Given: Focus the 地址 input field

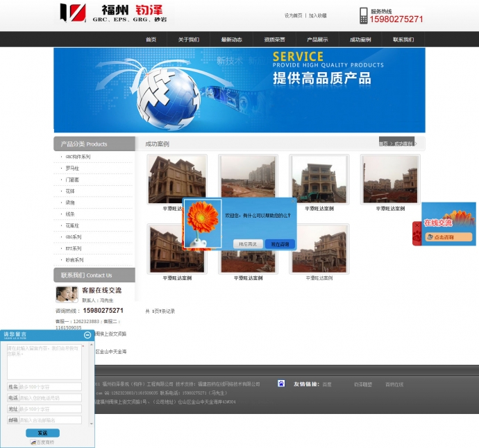Looking at the screenshot, I should coord(51,409).
